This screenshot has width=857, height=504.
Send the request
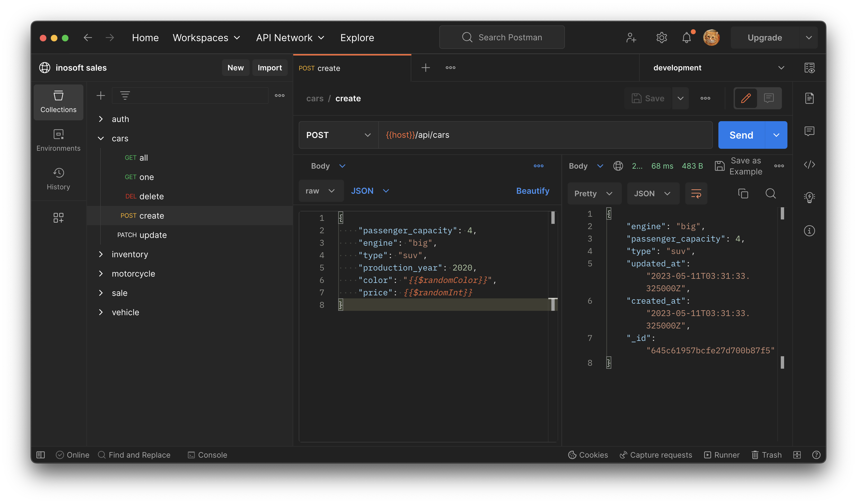click(x=741, y=135)
